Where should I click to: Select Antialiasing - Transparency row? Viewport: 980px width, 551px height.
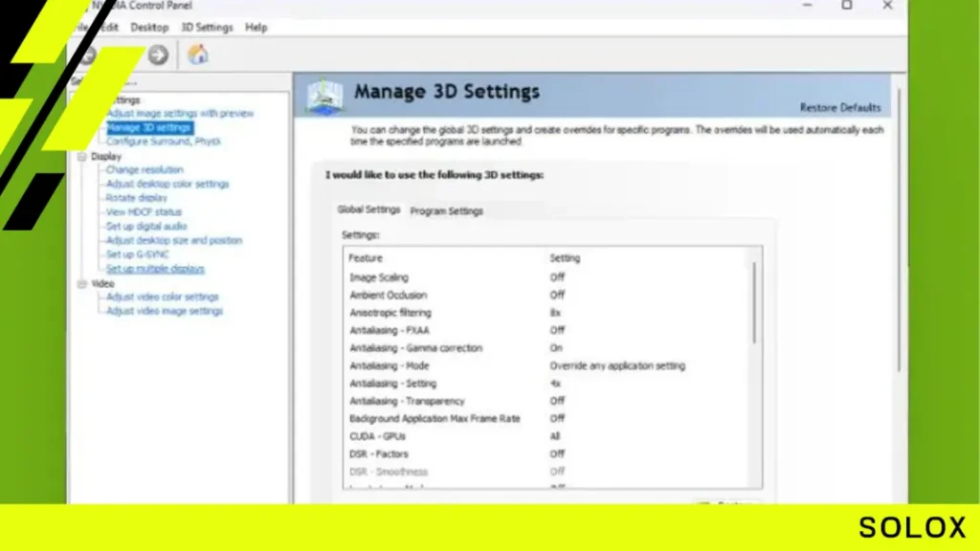tap(546, 401)
